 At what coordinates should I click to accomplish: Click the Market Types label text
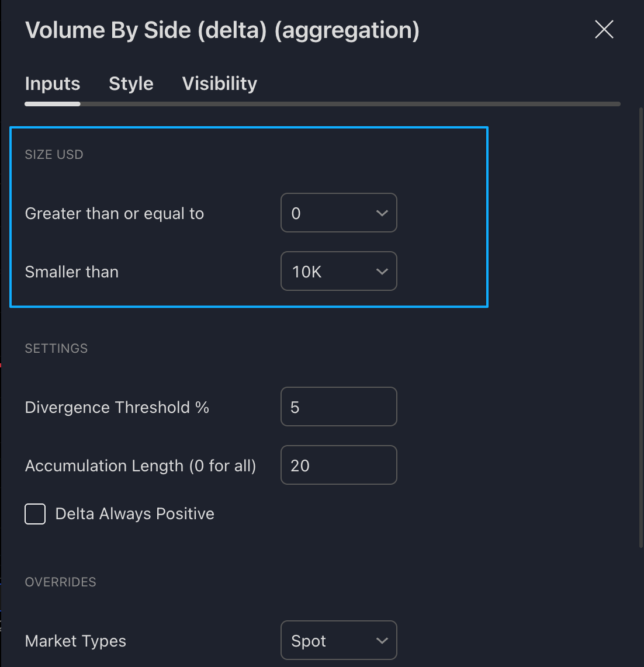pos(75,641)
